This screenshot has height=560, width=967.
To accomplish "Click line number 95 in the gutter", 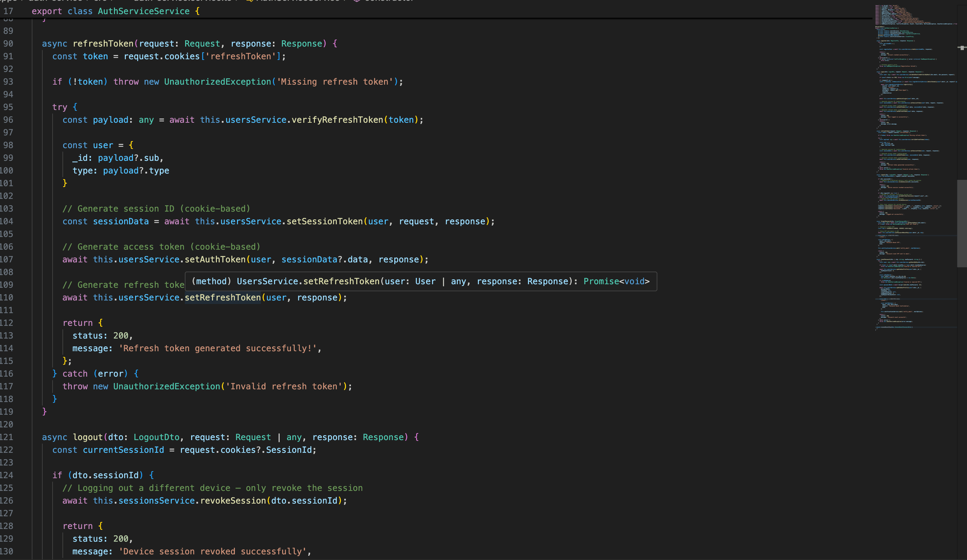I will click(8, 107).
